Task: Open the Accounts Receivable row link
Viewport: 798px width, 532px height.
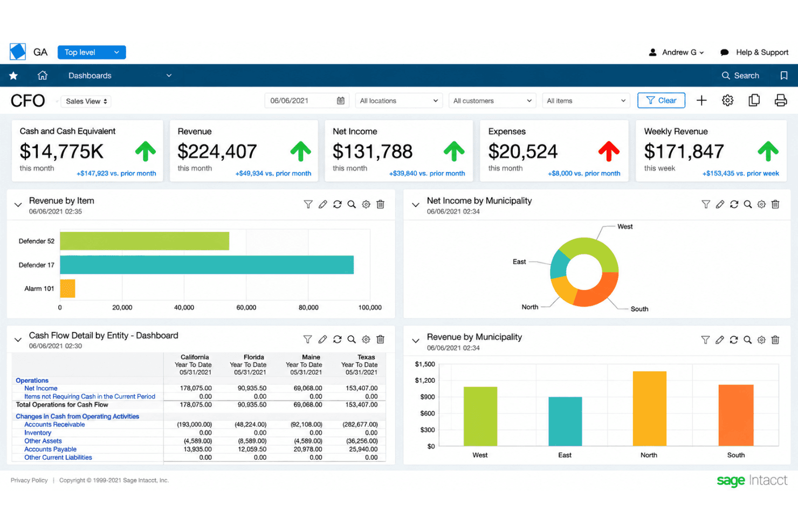Action: tap(54, 425)
